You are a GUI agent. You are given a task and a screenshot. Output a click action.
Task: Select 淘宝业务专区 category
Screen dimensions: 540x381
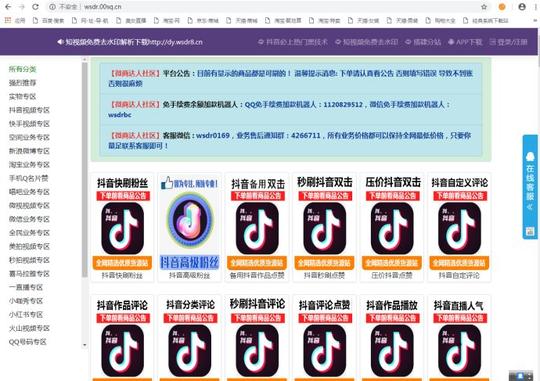pyautogui.click(x=29, y=165)
